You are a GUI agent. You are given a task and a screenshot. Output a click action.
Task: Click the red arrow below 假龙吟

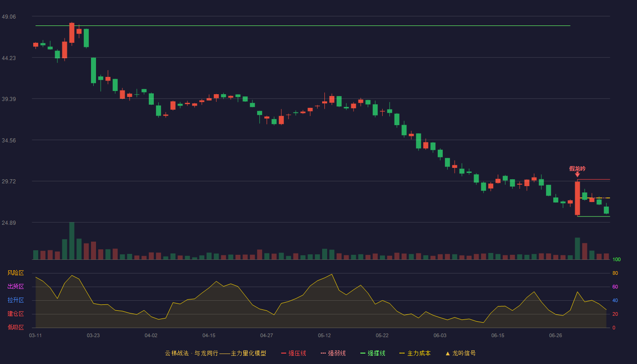pos(577,174)
